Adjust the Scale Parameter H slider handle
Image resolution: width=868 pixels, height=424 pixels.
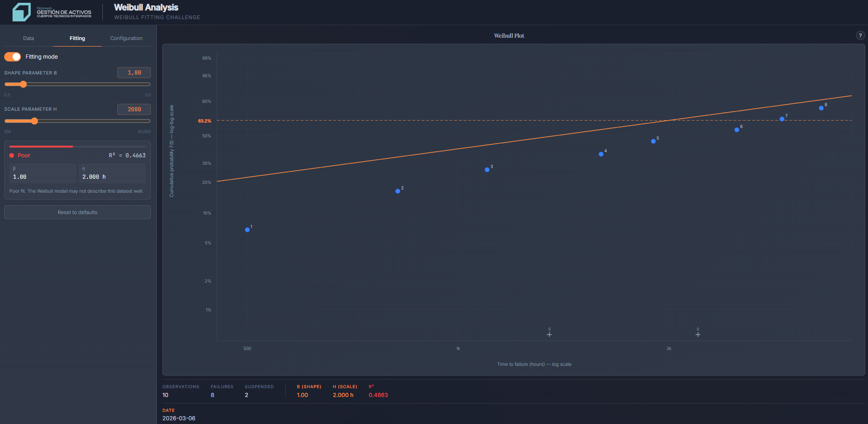point(34,121)
